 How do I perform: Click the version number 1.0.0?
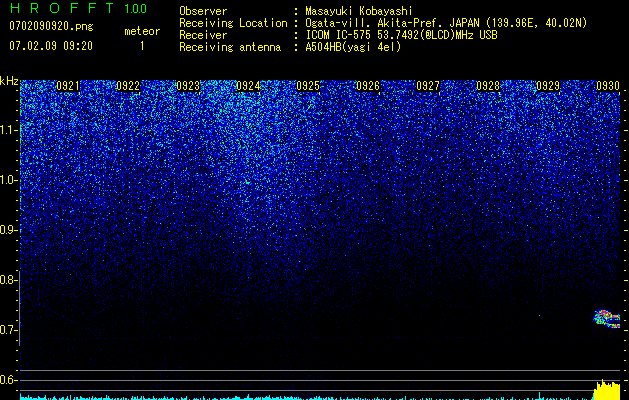135,9
